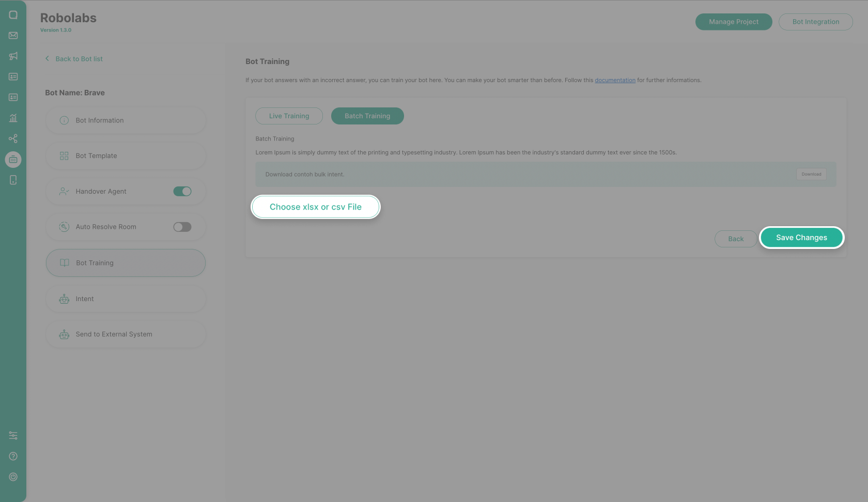The height and width of the screenshot is (502, 868).
Task: Click the Choose xlsx or csv File button
Action: 315,207
